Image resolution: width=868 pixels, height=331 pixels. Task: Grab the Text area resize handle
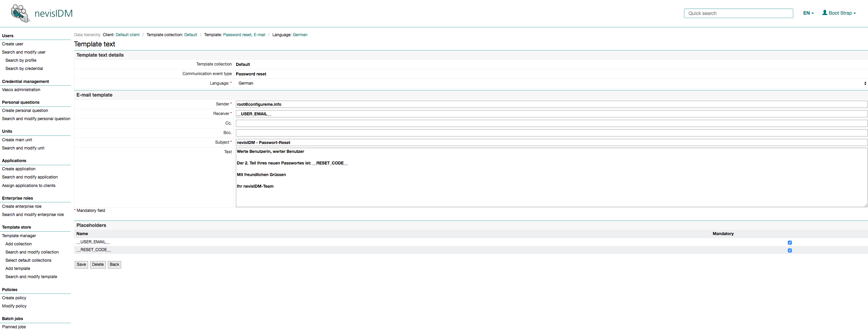865,205
